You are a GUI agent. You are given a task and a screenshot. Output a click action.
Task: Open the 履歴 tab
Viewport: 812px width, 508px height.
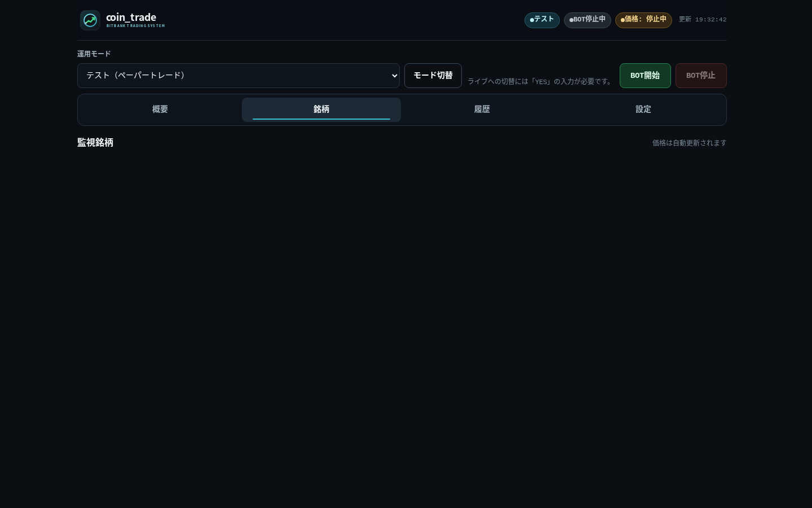(x=482, y=110)
